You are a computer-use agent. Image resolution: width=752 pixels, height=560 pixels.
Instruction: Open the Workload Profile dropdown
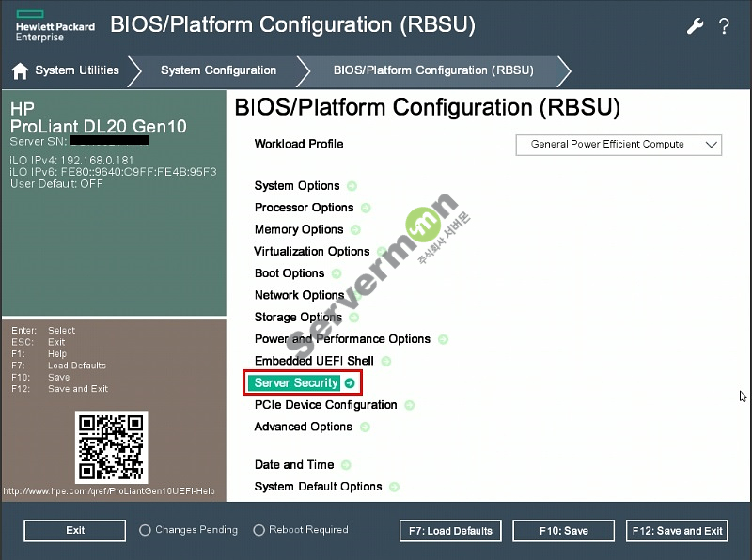pyautogui.click(x=619, y=145)
